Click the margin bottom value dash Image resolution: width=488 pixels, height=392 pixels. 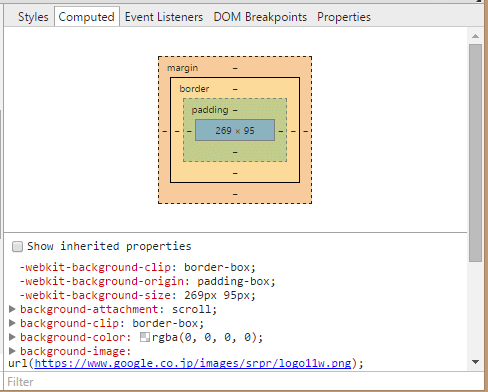[235, 194]
